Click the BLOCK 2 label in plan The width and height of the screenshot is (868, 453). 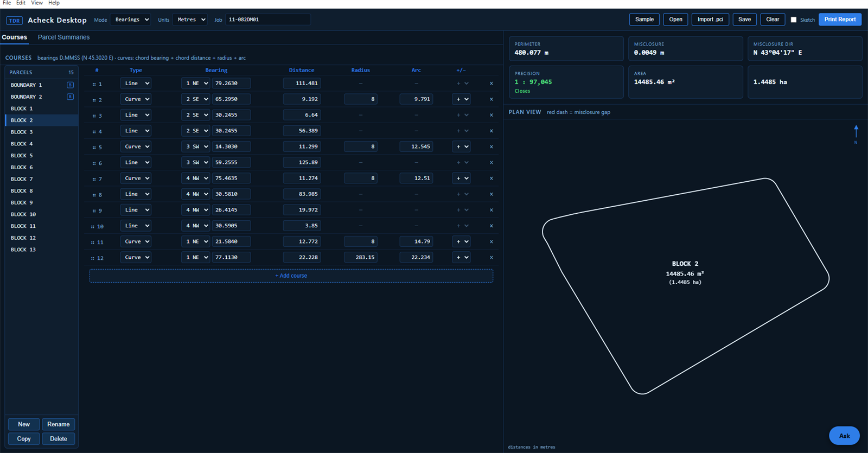tap(685, 264)
